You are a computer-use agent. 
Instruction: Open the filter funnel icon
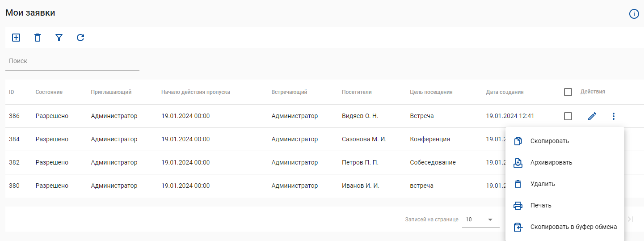coord(59,38)
